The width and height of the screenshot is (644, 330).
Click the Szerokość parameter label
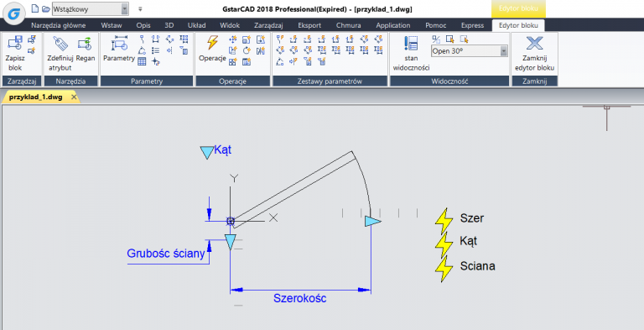click(300, 298)
